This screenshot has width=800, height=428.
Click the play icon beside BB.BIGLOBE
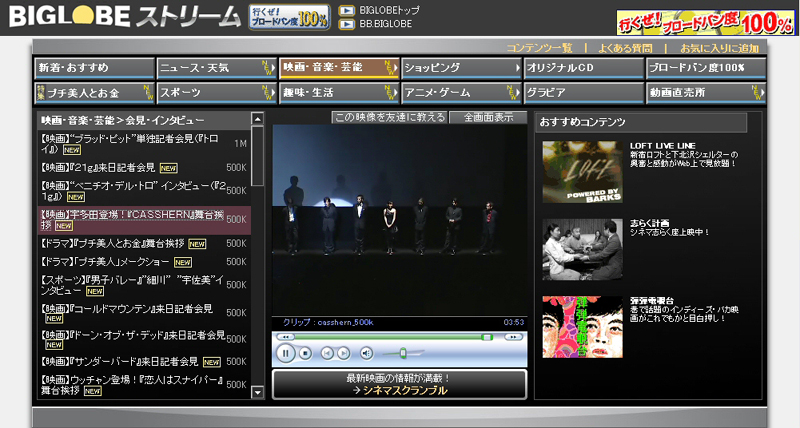347,24
